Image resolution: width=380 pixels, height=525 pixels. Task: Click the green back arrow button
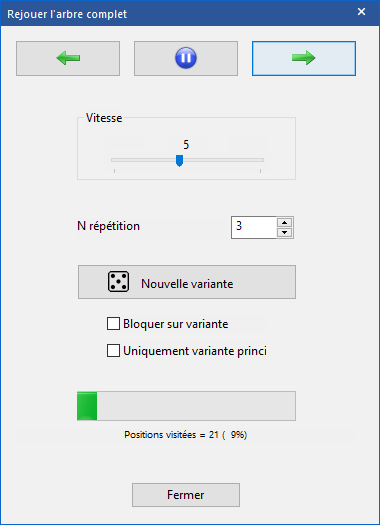(68, 58)
